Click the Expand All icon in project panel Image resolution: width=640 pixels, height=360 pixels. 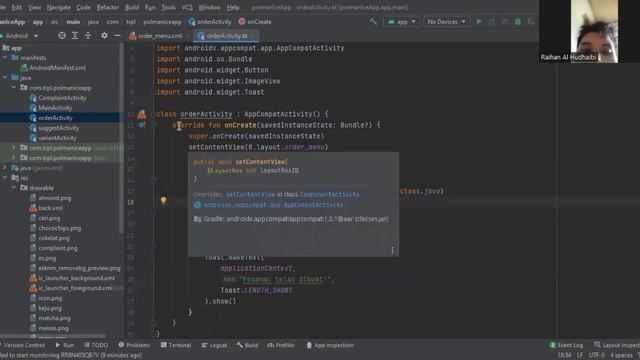pos(75,36)
